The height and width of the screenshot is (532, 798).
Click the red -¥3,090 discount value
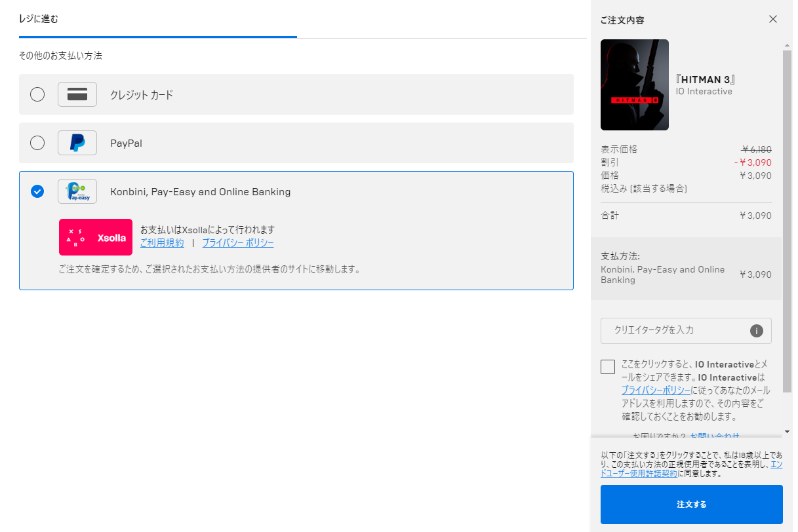coord(753,162)
